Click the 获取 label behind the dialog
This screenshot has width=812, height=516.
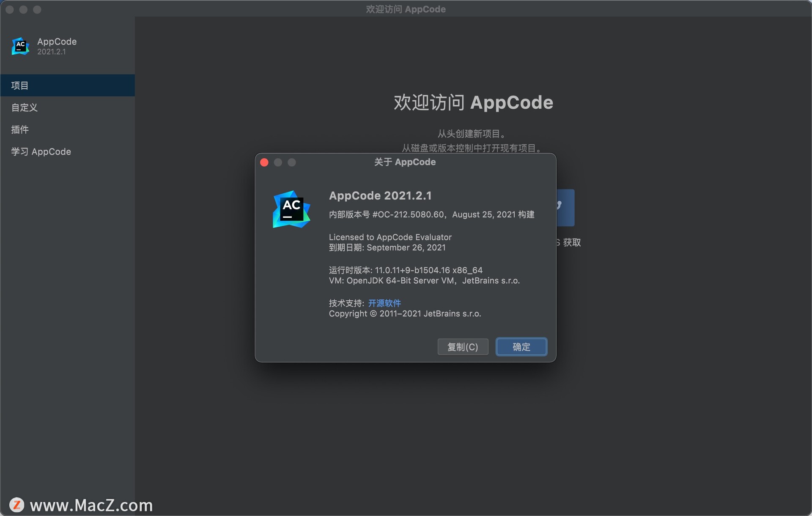coord(572,242)
